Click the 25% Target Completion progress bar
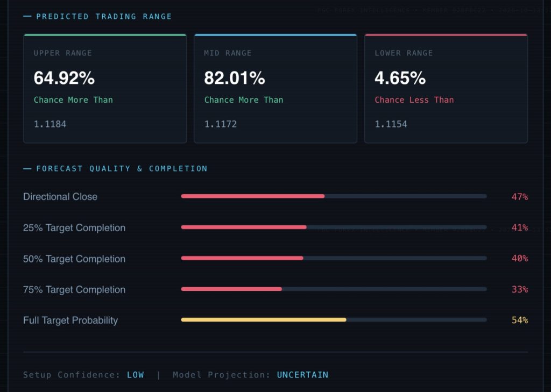Viewport: 551px width, 392px height. (x=334, y=227)
